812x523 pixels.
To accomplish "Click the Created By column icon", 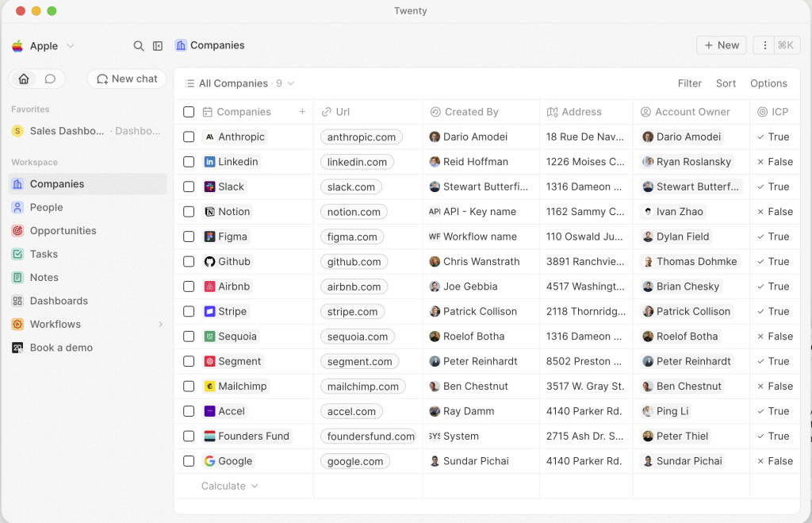I will click(435, 112).
